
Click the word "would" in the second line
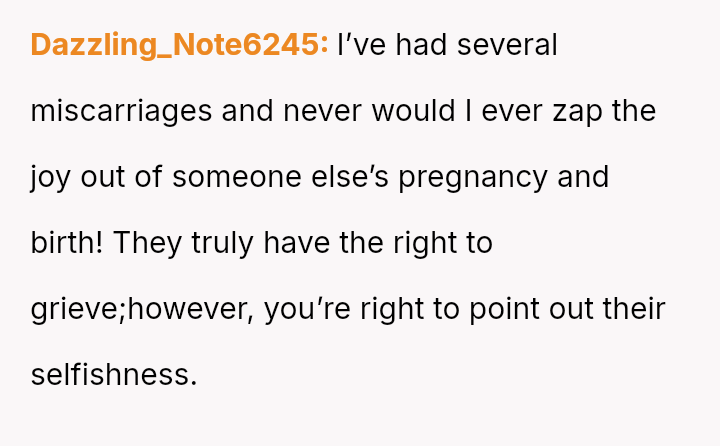413,111
